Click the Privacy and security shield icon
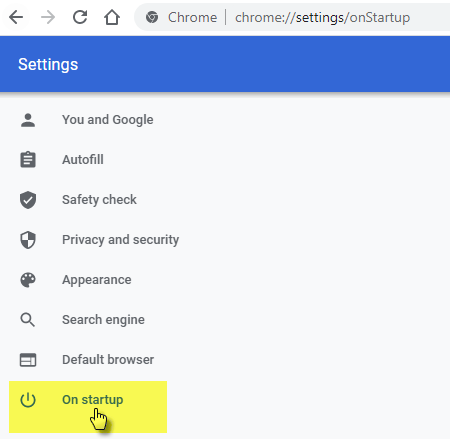 pos(28,240)
